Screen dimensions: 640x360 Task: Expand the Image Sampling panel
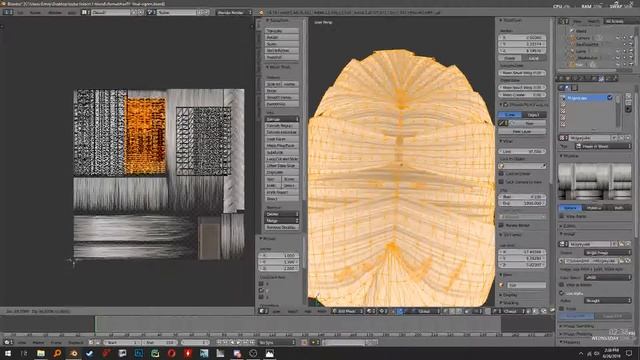click(x=577, y=326)
